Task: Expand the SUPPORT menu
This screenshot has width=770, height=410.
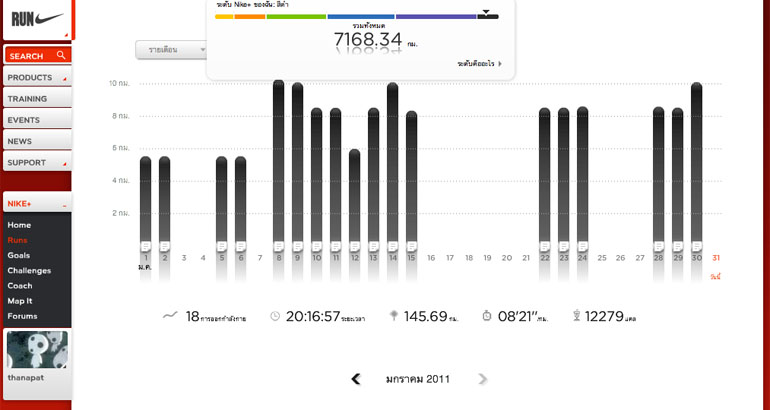Action: click(x=37, y=162)
